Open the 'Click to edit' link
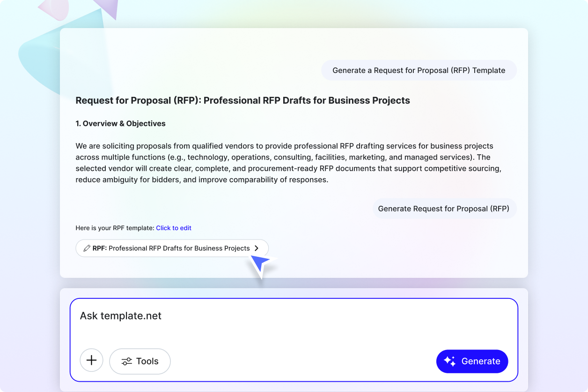Image resolution: width=588 pixels, height=392 pixels. coord(174,228)
